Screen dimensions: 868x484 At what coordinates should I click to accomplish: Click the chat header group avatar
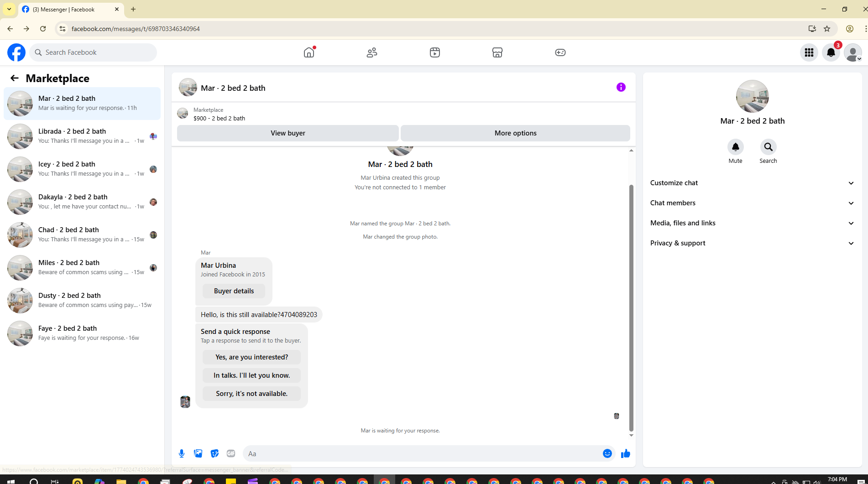[188, 87]
